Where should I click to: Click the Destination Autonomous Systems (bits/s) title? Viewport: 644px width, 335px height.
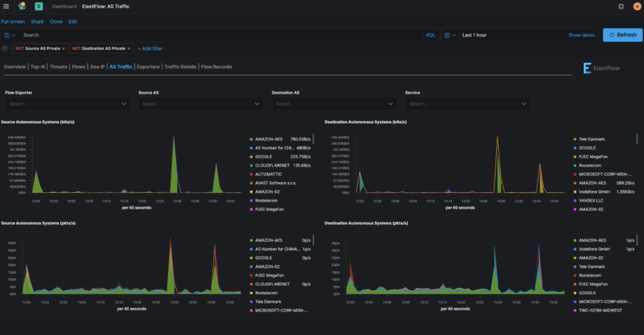pos(365,122)
